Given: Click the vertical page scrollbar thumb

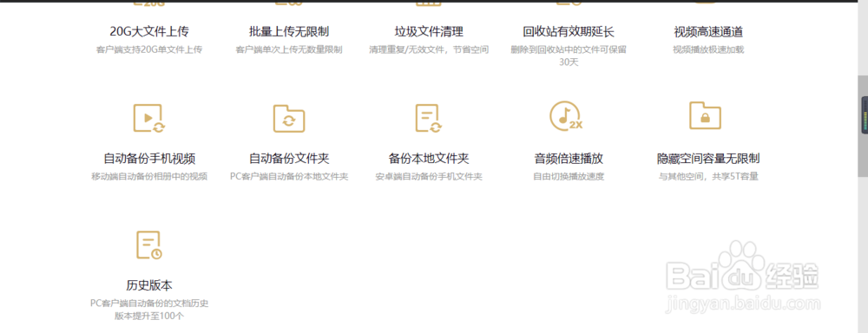Looking at the screenshot, I should pyautogui.click(x=863, y=126).
